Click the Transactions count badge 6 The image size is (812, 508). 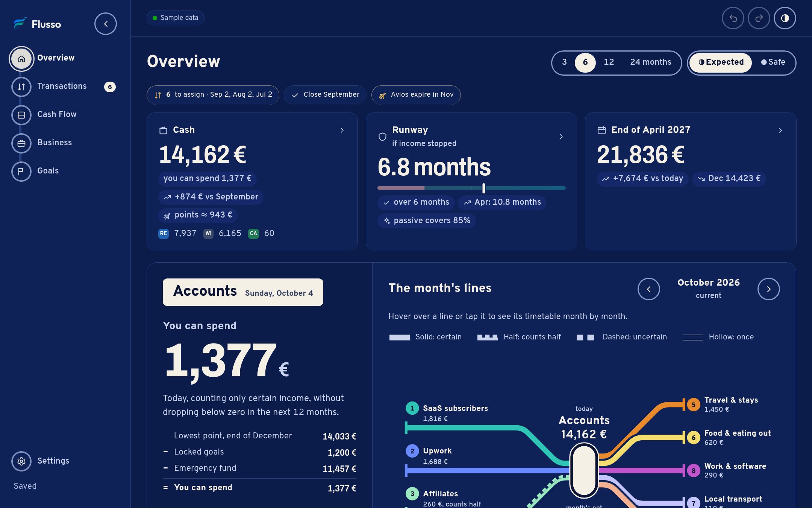click(x=110, y=87)
